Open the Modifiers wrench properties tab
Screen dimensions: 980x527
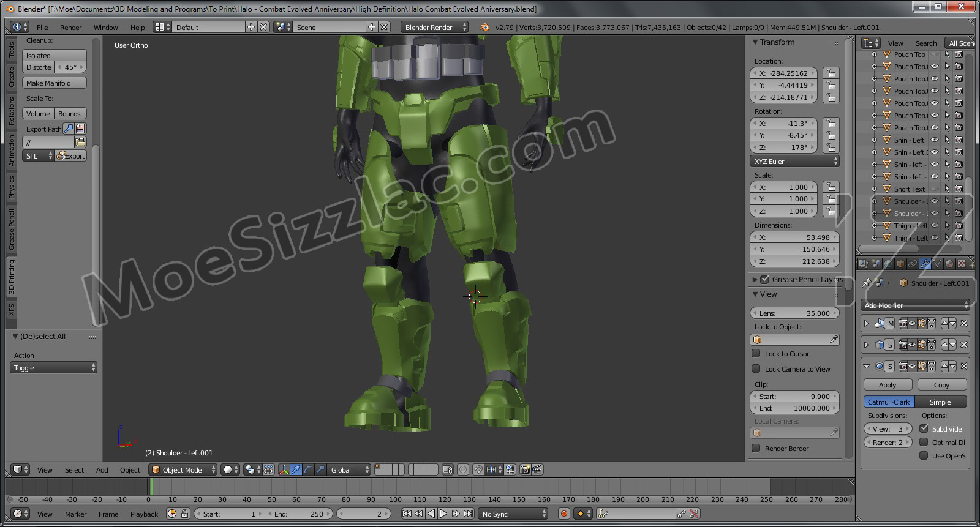[x=925, y=264]
